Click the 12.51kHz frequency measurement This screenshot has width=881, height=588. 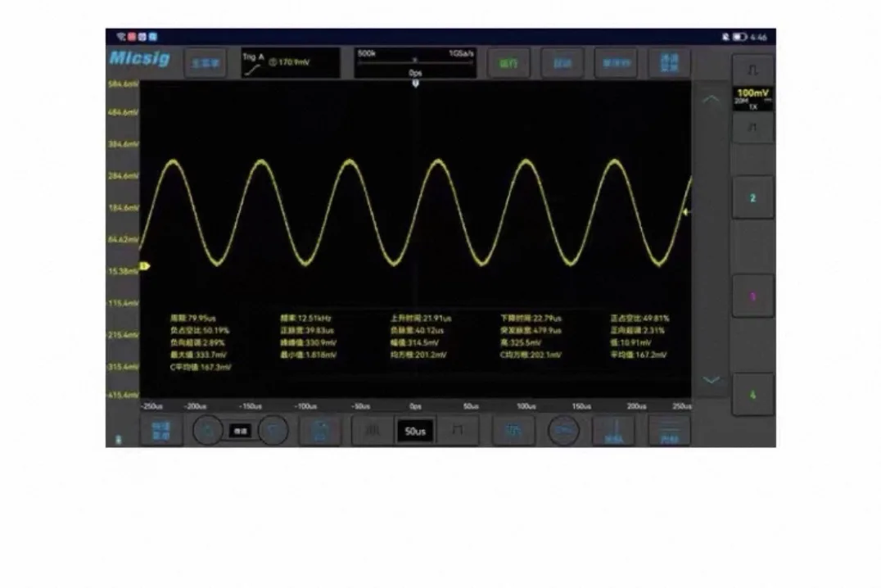306,319
